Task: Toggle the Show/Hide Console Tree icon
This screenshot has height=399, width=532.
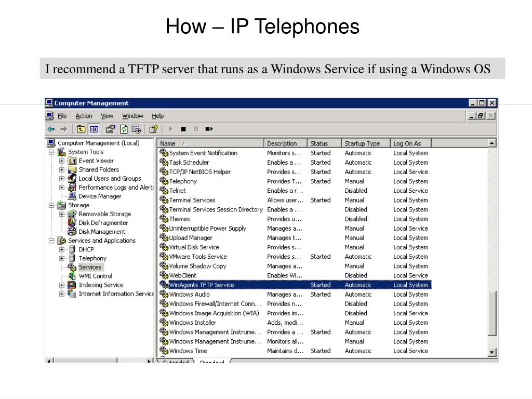Action: point(94,129)
